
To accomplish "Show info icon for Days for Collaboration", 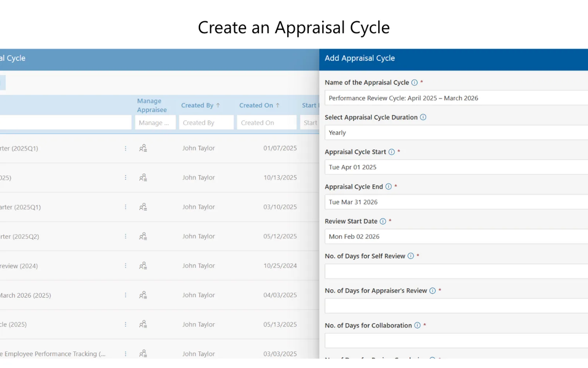I will click(x=417, y=325).
